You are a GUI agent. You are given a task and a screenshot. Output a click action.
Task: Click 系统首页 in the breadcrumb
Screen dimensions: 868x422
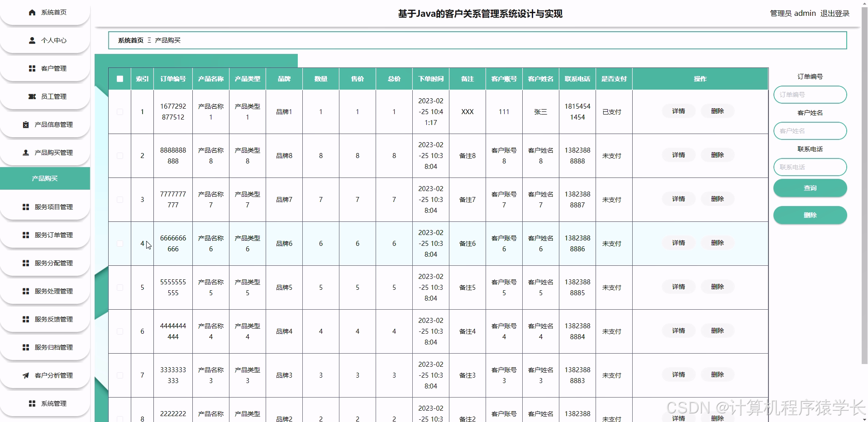131,40
